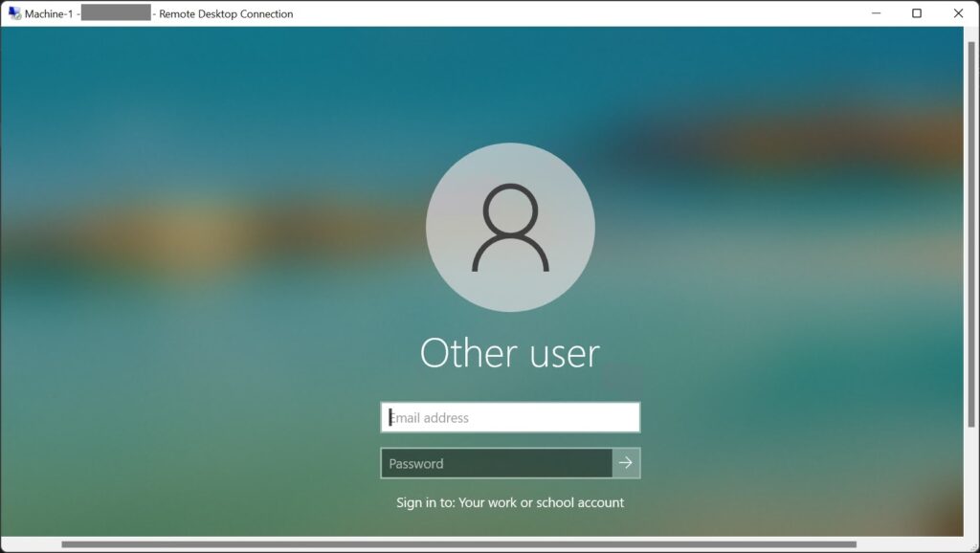Click into the Password field
The height and width of the screenshot is (553, 980).
(496, 463)
